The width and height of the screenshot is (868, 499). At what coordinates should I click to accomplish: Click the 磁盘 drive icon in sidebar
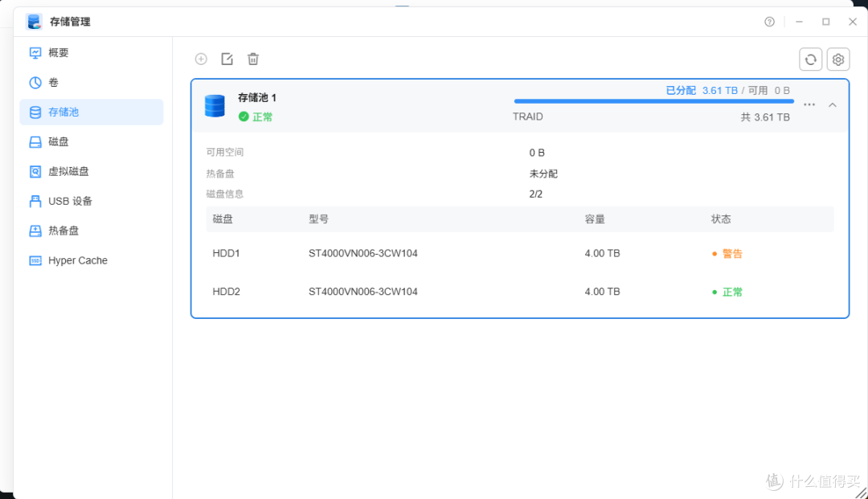click(x=35, y=141)
